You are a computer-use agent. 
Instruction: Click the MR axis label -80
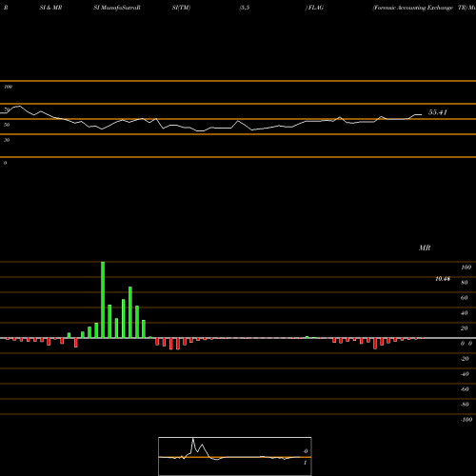coord(465,405)
